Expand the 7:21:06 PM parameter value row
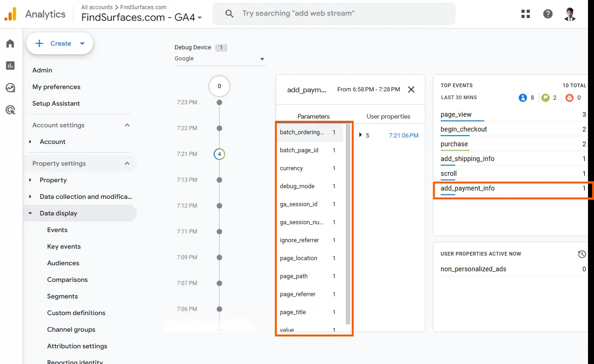The width and height of the screenshot is (594, 364). point(361,135)
